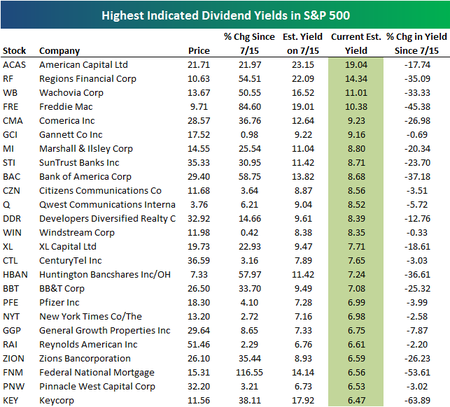Image resolution: width=450 pixels, height=407 pixels.
Task: Click ticker 'BAC'
Action: 12,177
